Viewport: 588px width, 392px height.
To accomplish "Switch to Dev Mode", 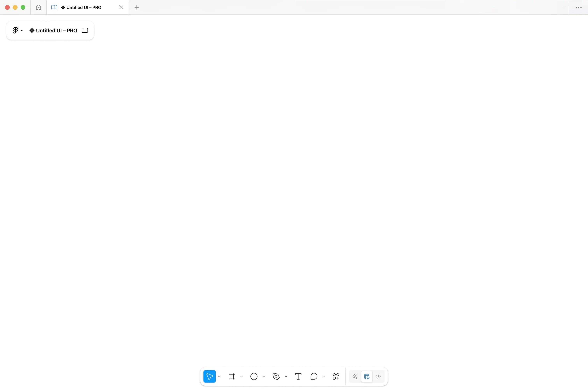I will tap(378, 376).
